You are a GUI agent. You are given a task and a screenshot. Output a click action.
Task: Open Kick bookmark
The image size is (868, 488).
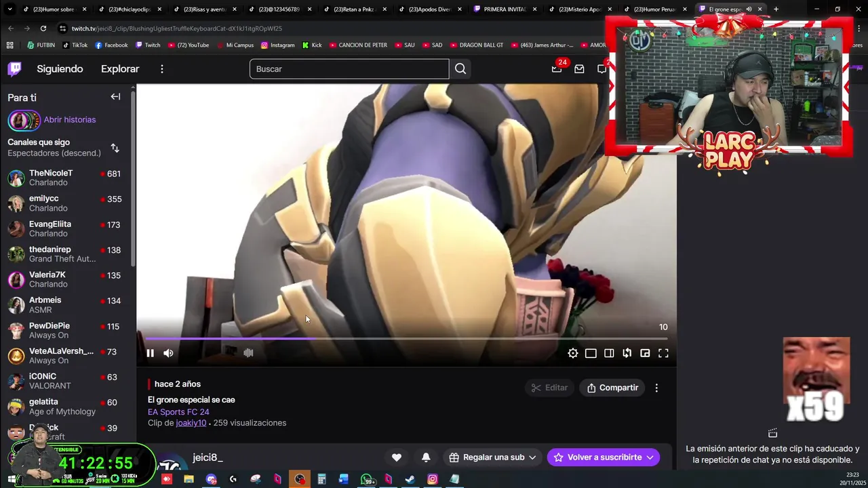tap(312, 45)
